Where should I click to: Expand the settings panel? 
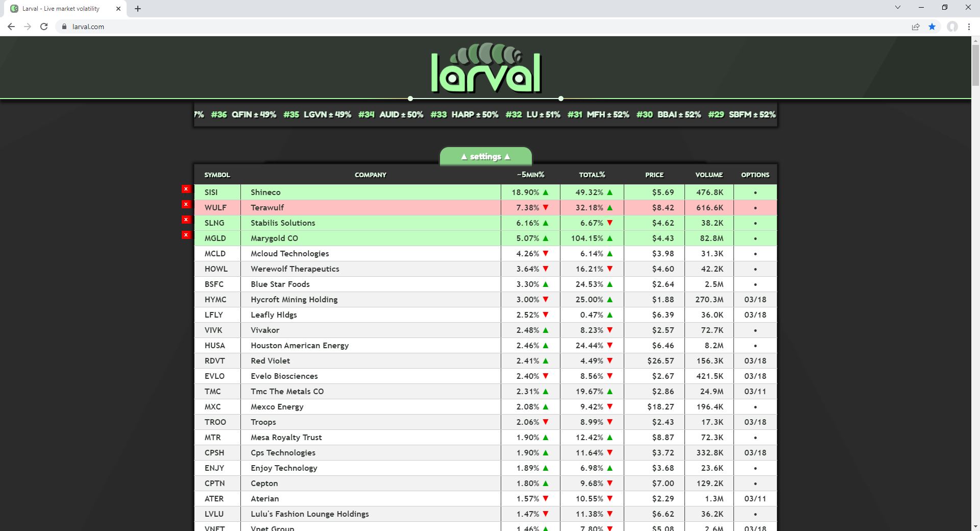pyautogui.click(x=485, y=157)
